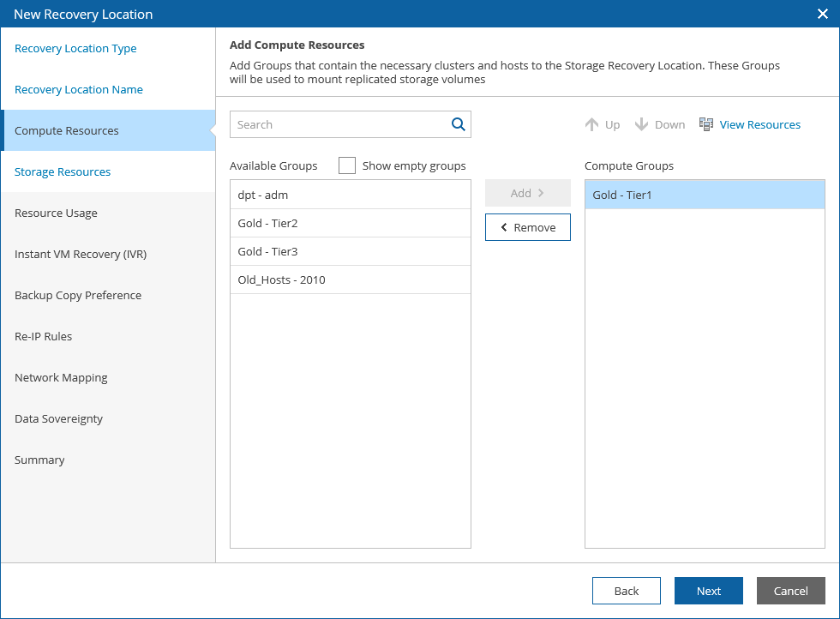Click the search magnifier icon
840x619 pixels.
[459, 124]
